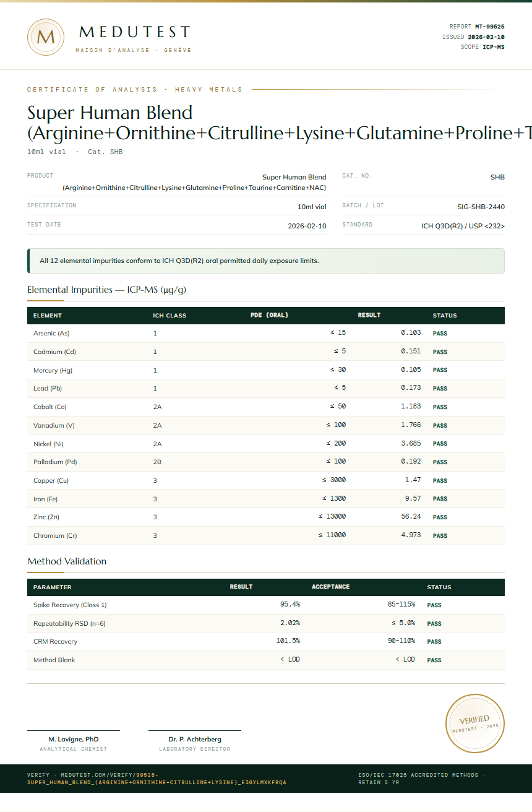Select the batch number SIG-SHB-2440
Viewport: 532px width, 812px height.
[477, 207]
